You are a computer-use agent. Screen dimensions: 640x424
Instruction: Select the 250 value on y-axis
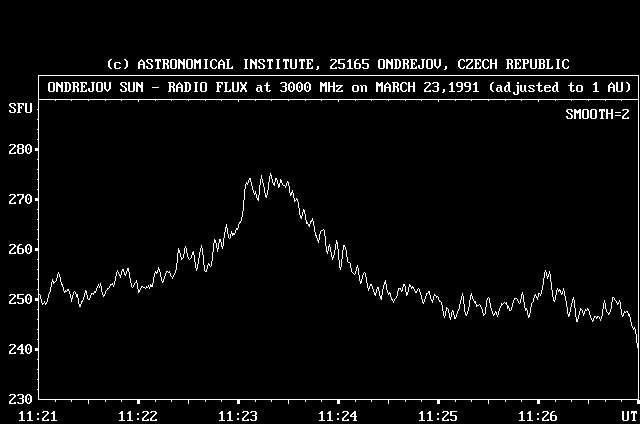[21, 300]
